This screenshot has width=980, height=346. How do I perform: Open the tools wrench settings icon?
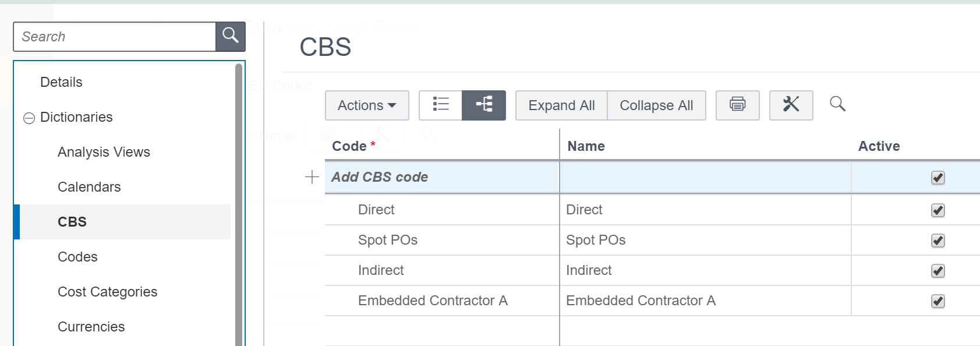pos(791,105)
